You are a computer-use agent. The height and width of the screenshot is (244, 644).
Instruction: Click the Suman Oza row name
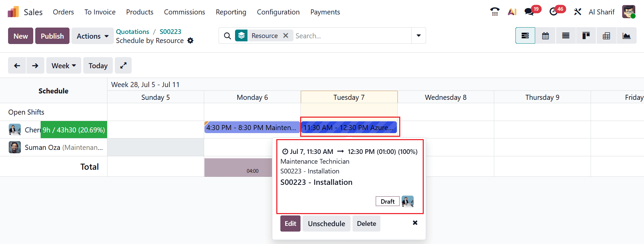(x=42, y=148)
